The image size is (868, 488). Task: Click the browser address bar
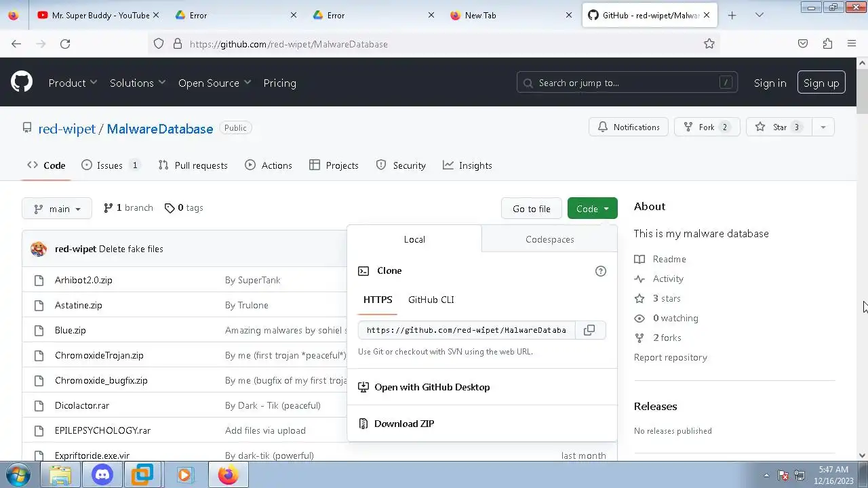434,44
